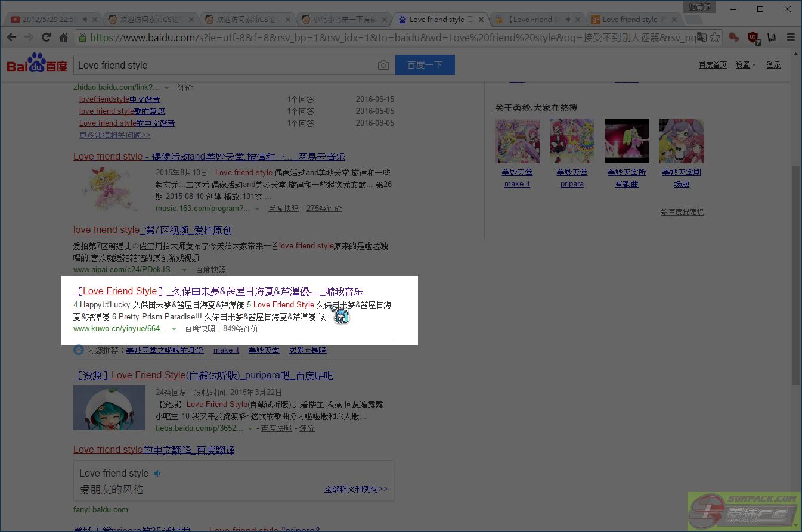Click recommended link 美妙天堂之啦啦的身份
Screen dimensions: 802x532
coord(165,350)
